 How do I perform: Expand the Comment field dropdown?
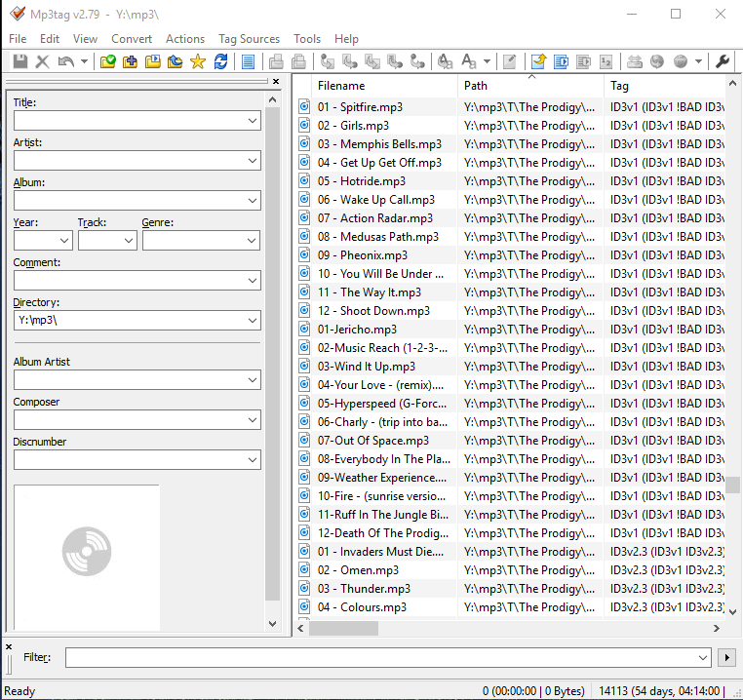coord(253,281)
